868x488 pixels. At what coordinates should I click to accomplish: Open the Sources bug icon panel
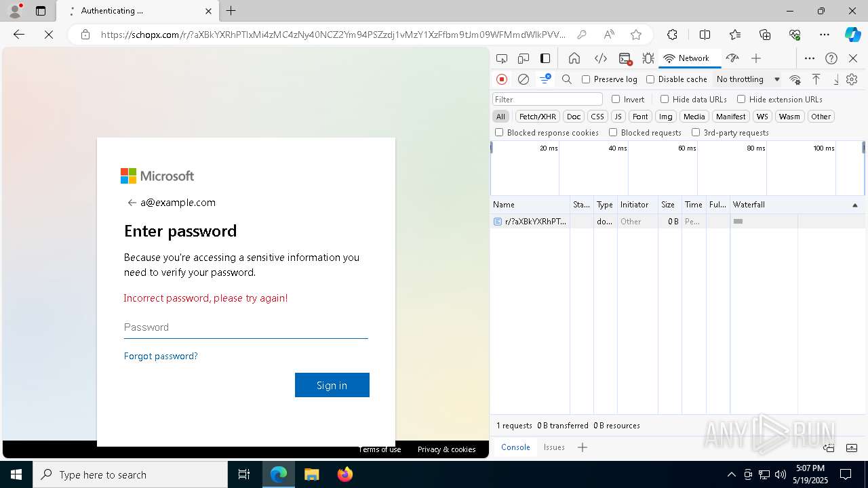tap(648, 58)
